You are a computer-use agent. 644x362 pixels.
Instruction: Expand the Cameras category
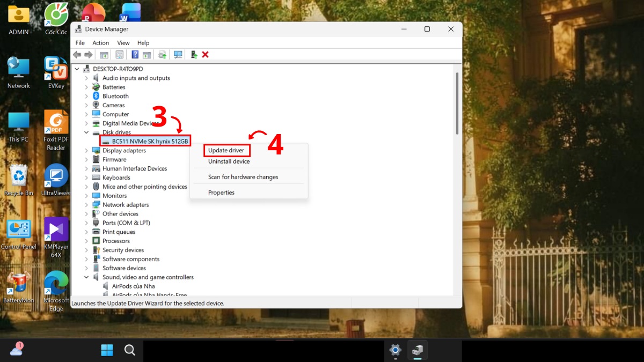click(86, 105)
